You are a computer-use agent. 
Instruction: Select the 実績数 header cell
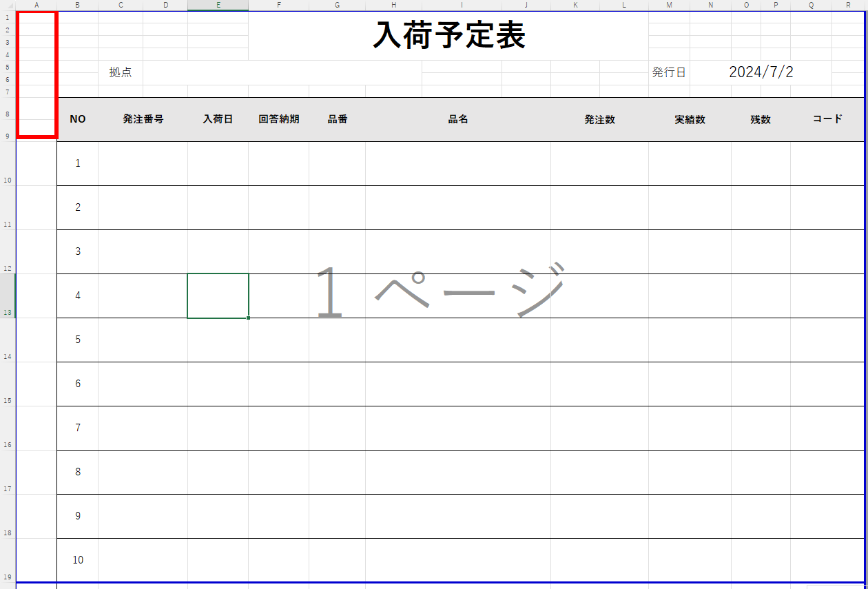(x=690, y=119)
